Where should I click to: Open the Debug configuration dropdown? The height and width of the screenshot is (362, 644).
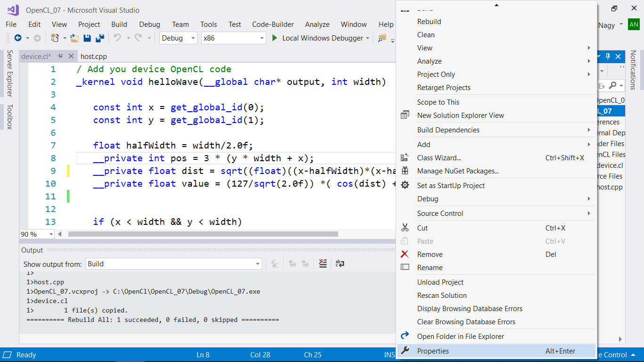click(x=179, y=38)
